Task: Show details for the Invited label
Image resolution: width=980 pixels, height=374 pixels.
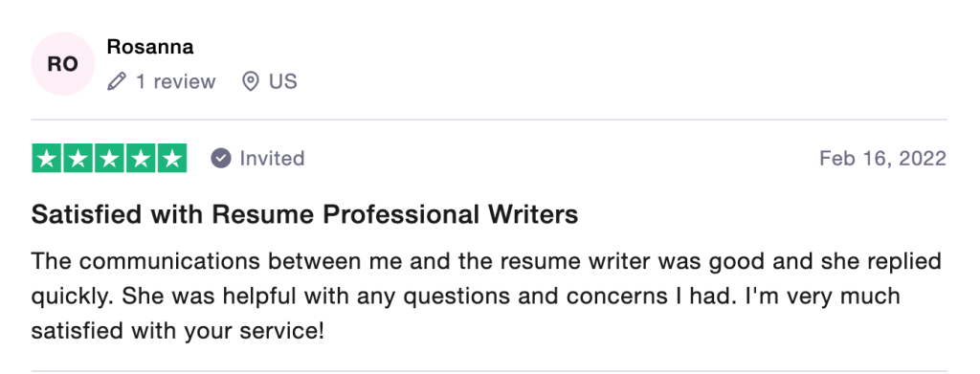Action: pos(272,159)
